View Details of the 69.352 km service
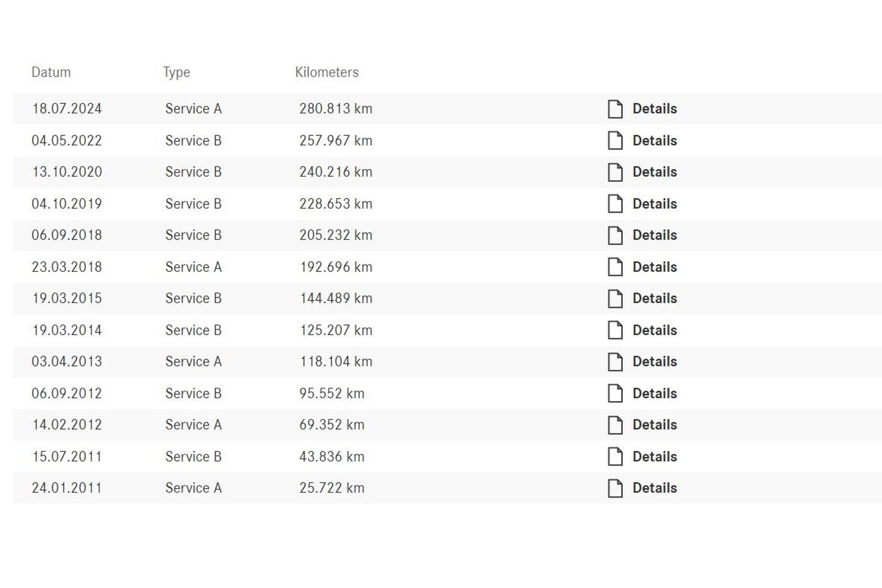Viewport: 882px width, 588px height. pyautogui.click(x=655, y=425)
